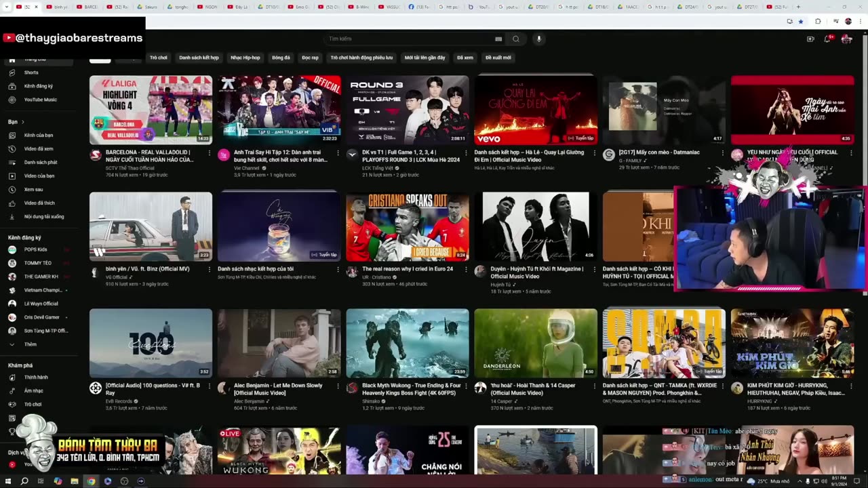Open options menu for bình yên / Vũ video
The height and width of the screenshot is (488, 868).
point(210,269)
